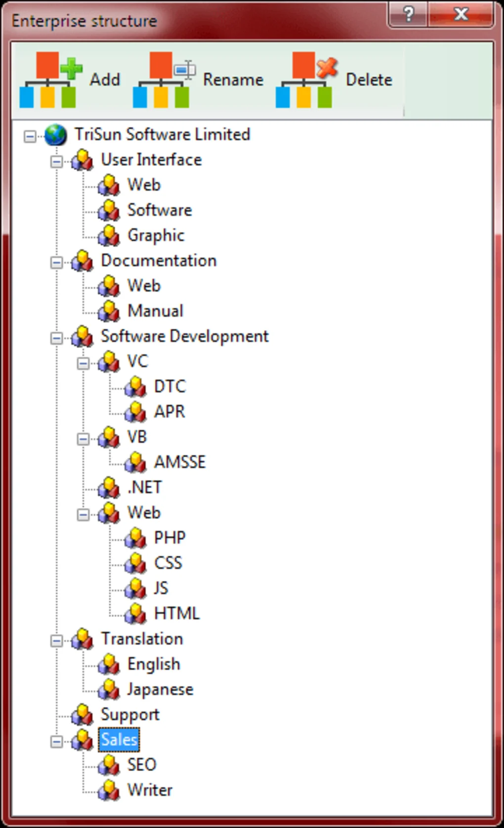504x828 pixels.
Task: Click the group icon next to HTML
Action: coord(135,614)
